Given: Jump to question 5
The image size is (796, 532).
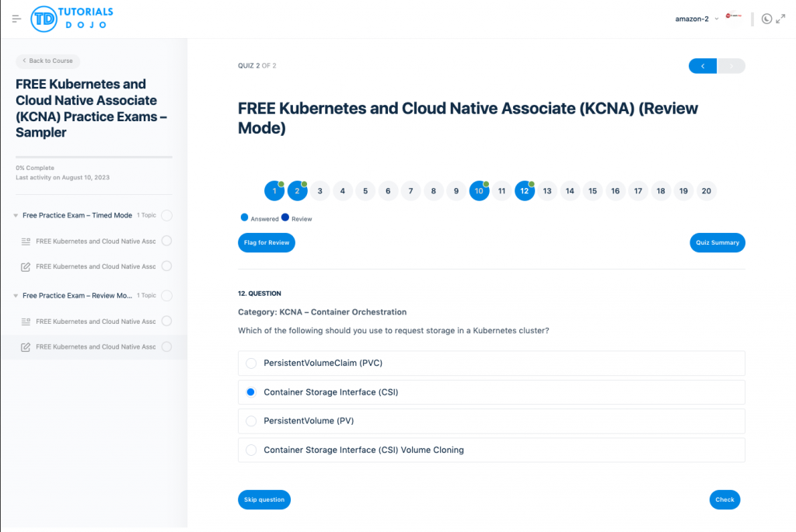Looking at the screenshot, I should pyautogui.click(x=365, y=191).
